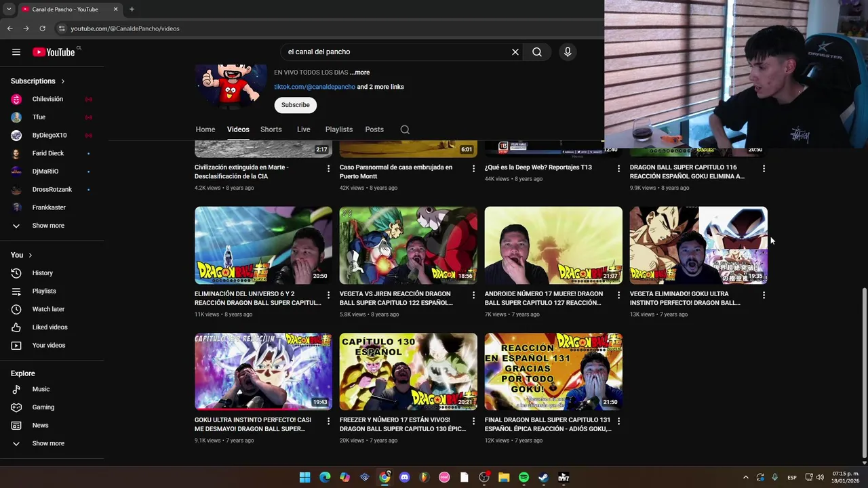Open FL Studio from the taskbar

pyautogui.click(x=425, y=477)
